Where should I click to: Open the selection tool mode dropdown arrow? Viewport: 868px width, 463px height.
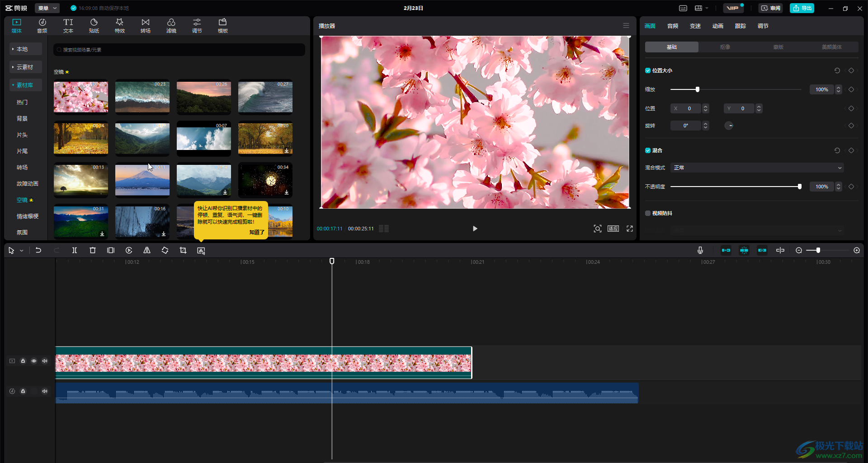point(21,251)
